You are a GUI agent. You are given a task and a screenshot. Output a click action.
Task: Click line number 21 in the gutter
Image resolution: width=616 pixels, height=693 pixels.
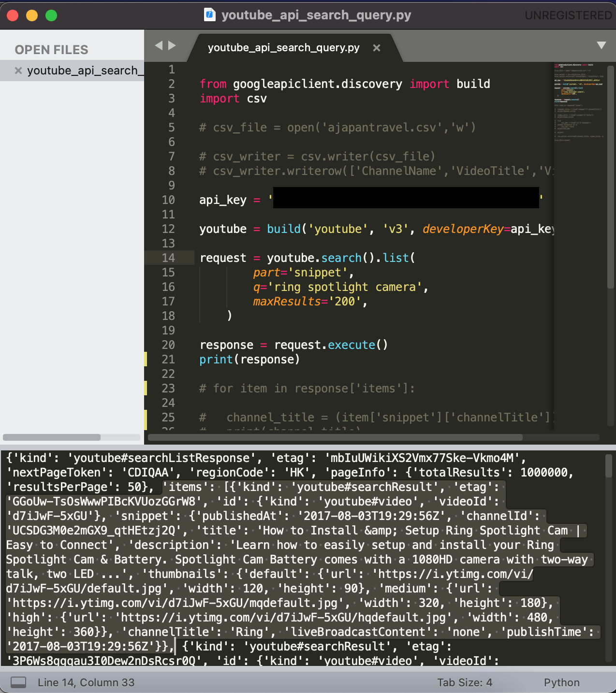click(x=168, y=360)
